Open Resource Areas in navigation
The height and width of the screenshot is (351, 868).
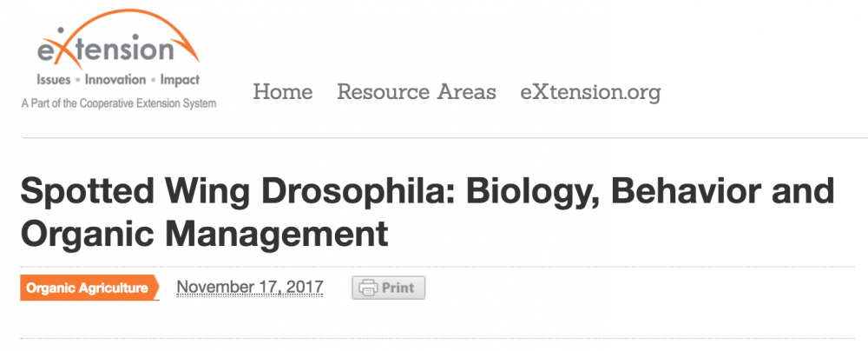417,92
